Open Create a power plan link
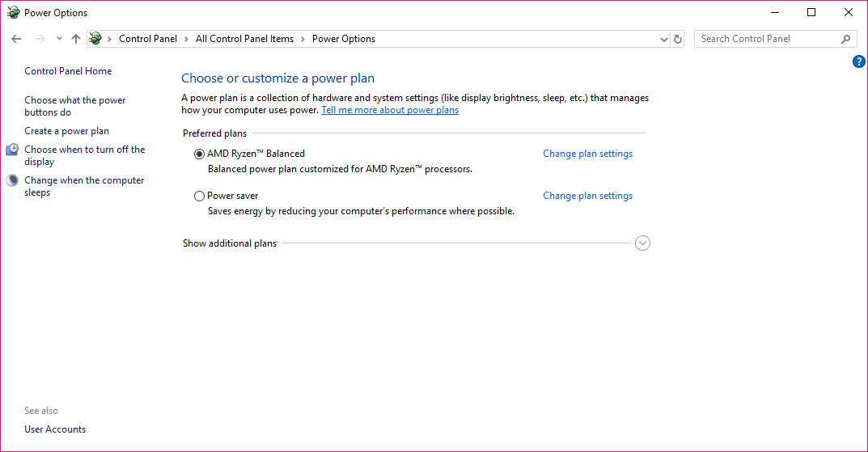This screenshot has height=452, width=868. tap(66, 131)
